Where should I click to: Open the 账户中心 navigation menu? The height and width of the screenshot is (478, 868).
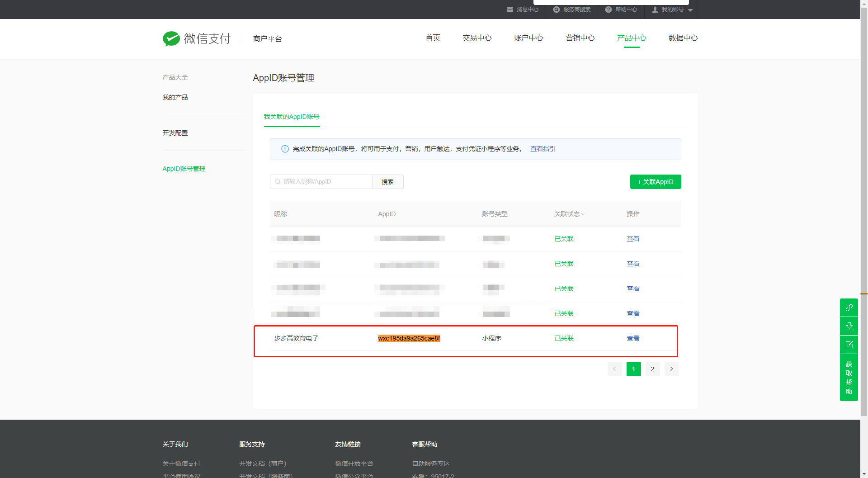point(528,38)
